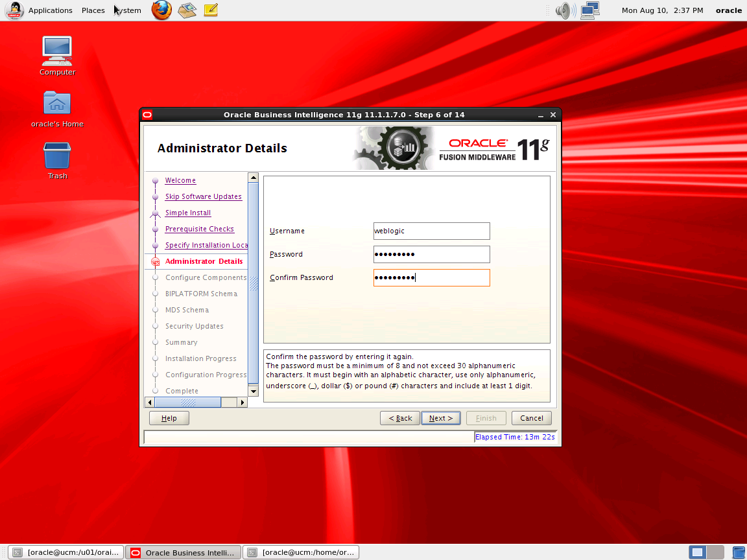Click the Summary step label
Screen dimensions: 747x560
181,342
